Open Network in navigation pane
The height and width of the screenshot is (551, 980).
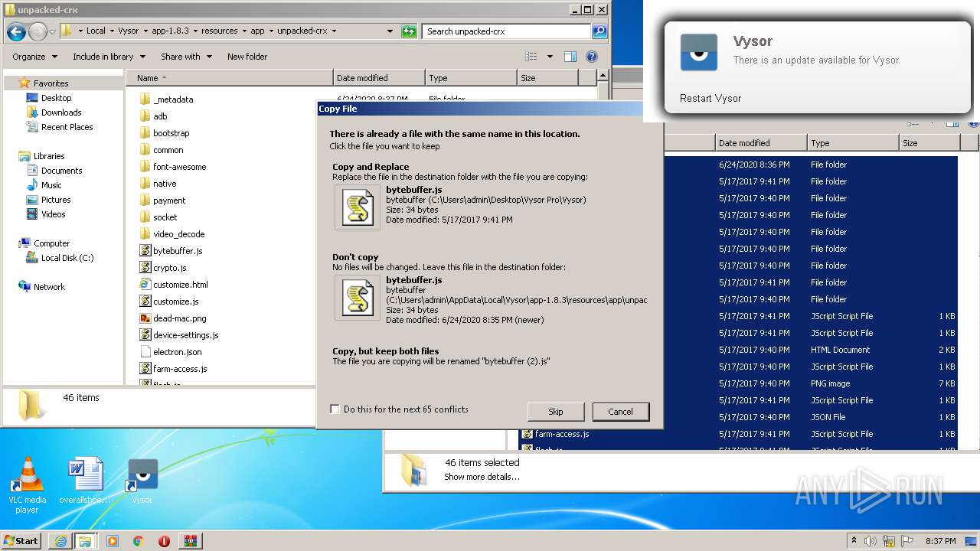[x=41, y=287]
